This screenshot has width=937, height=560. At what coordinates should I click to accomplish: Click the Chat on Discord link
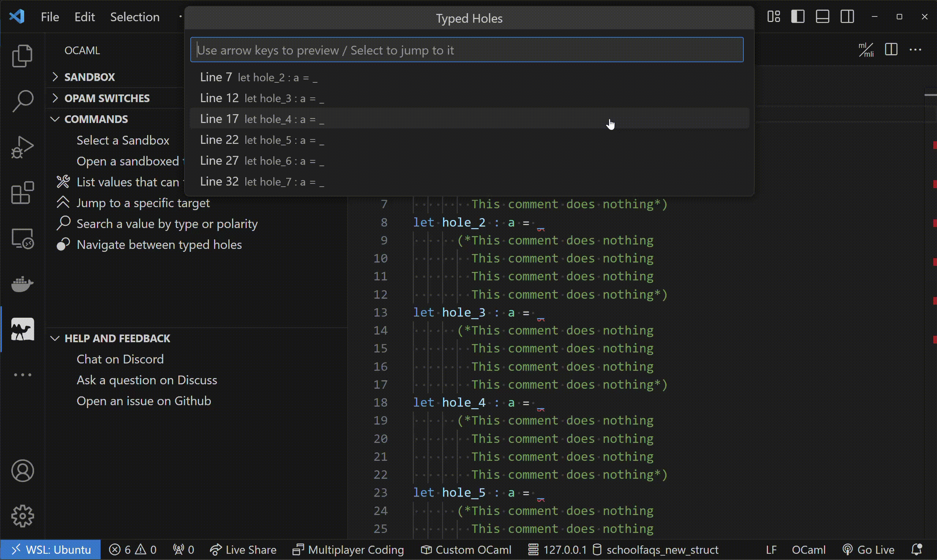pyautogui.click(x=120, y=359)
